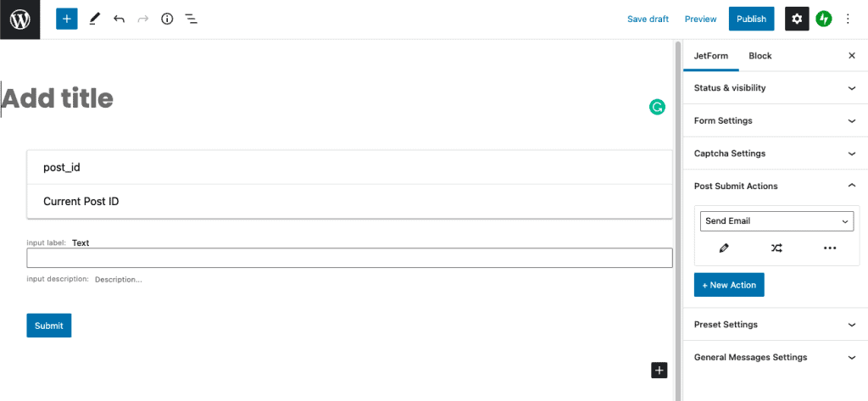
Task: Expand the Captcha Settings section
Action: [x=776, y=153]
